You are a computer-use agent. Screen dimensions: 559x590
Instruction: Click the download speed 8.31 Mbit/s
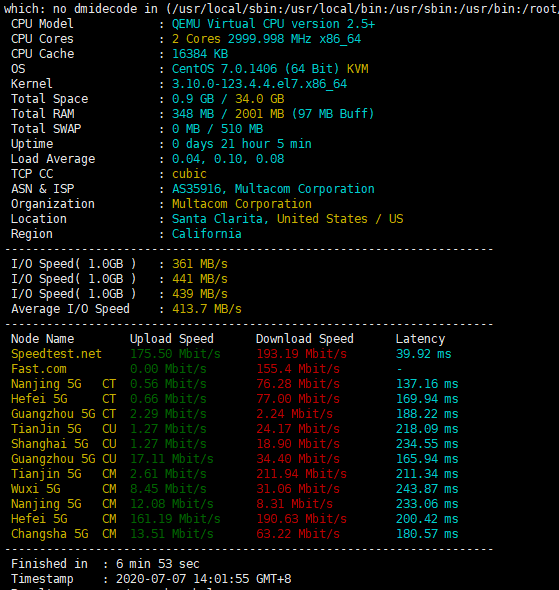coord(295,504)
